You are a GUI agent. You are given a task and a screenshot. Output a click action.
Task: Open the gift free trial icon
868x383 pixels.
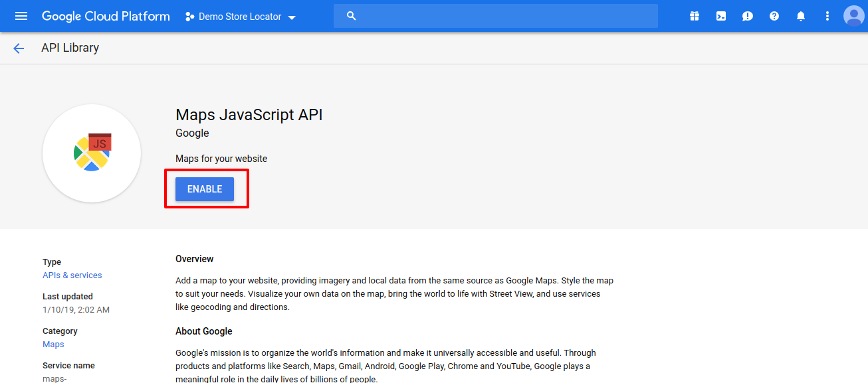695,16
